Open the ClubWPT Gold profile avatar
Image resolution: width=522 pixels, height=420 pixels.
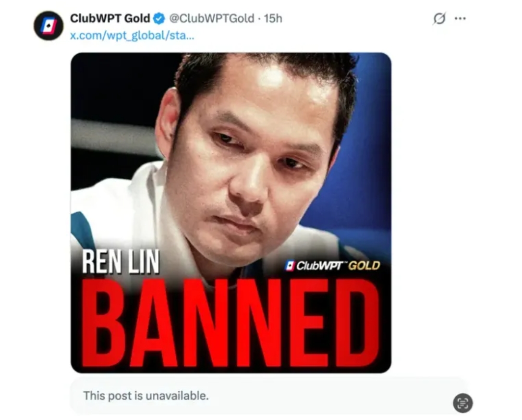point(49,25)
